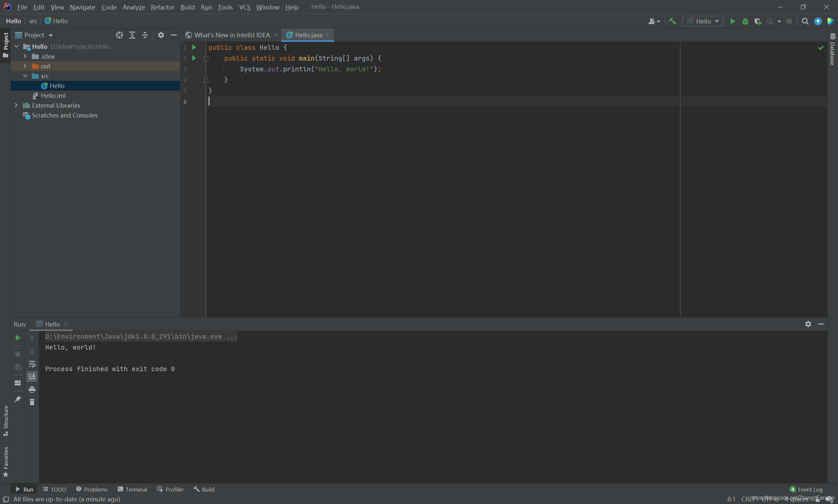Click the Code With Me user icon
This screenshot has width=838, height=504.
point(654,21)
